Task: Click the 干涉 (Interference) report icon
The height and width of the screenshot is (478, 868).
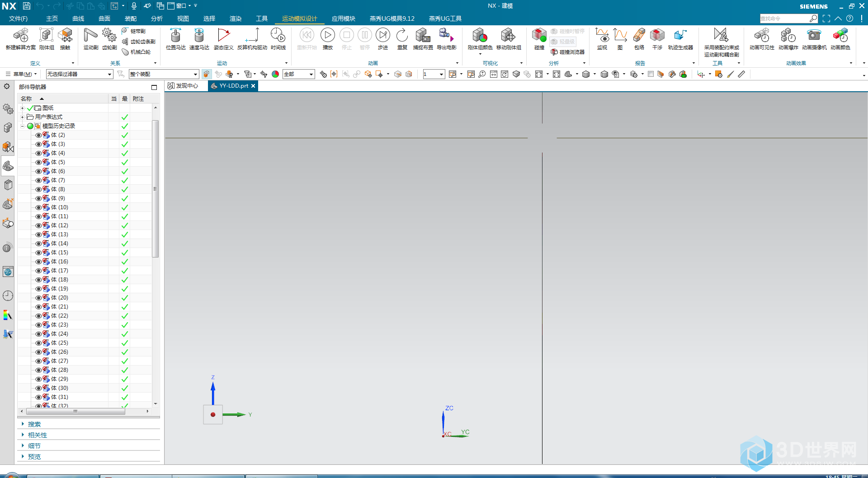Action: click(x=657, y=38)
